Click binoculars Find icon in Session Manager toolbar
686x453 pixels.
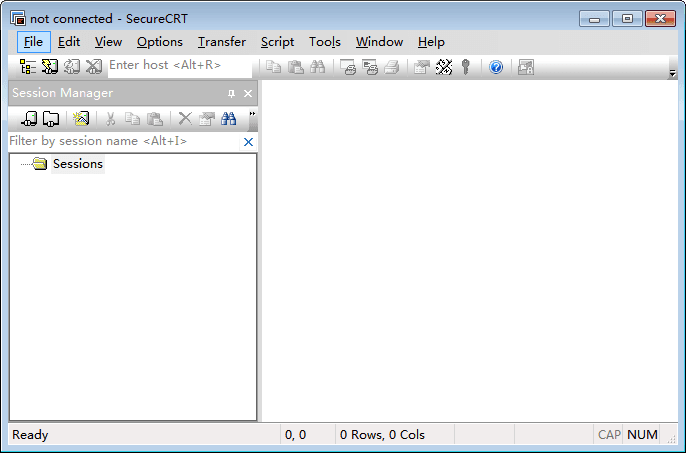tap(228, 118)
